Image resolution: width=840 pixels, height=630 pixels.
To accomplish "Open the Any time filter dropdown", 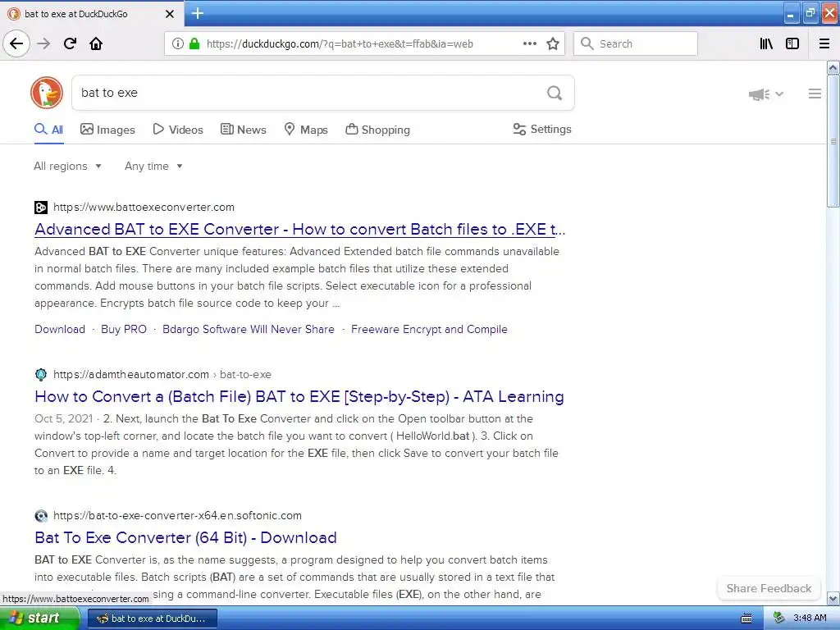I will tap(153, 166).
